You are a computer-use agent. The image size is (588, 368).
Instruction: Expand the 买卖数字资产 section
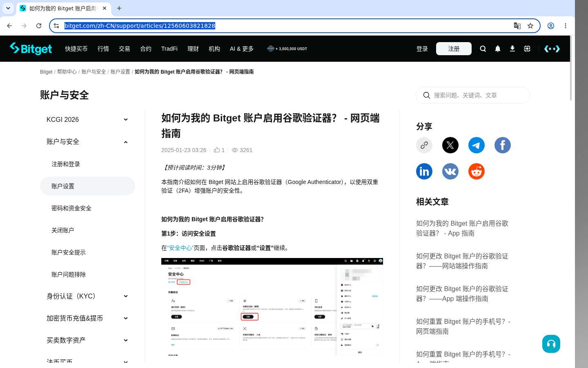126,340
